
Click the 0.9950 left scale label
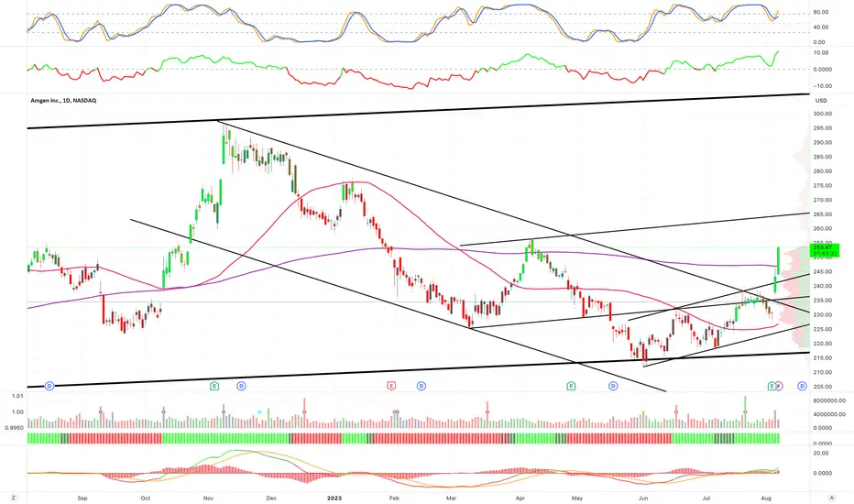coord(14,428)
